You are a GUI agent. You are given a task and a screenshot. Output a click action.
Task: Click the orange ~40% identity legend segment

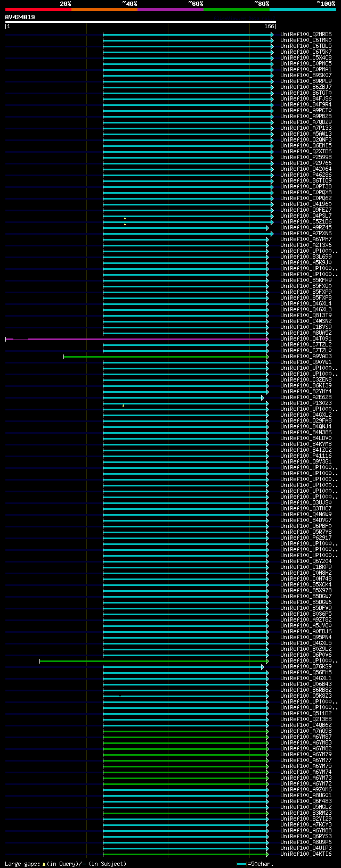[104, 10]
